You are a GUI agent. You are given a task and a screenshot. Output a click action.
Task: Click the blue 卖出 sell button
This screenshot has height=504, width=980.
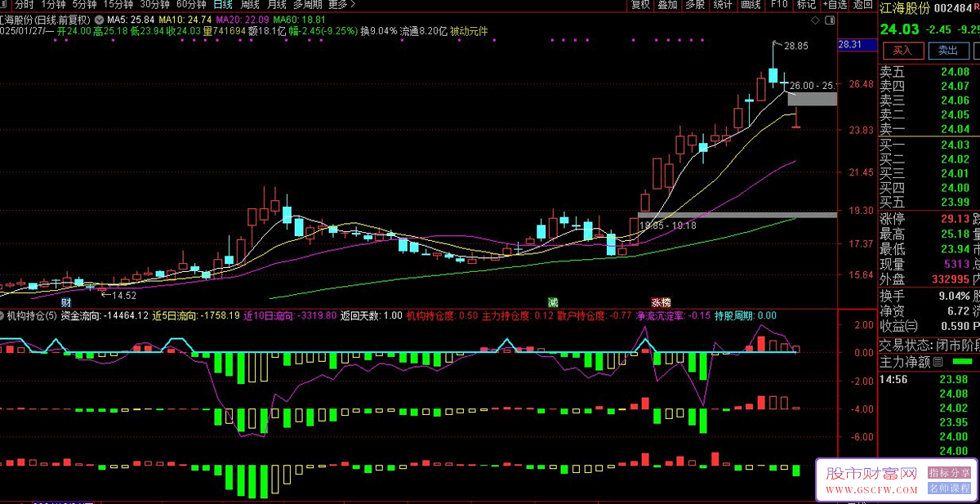tap(947, 51)
